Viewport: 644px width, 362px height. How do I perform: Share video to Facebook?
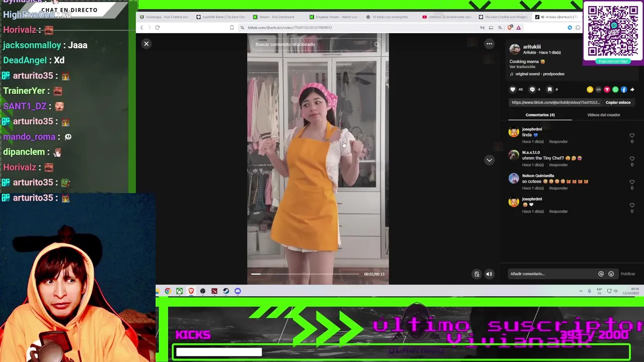coord(624,89)
